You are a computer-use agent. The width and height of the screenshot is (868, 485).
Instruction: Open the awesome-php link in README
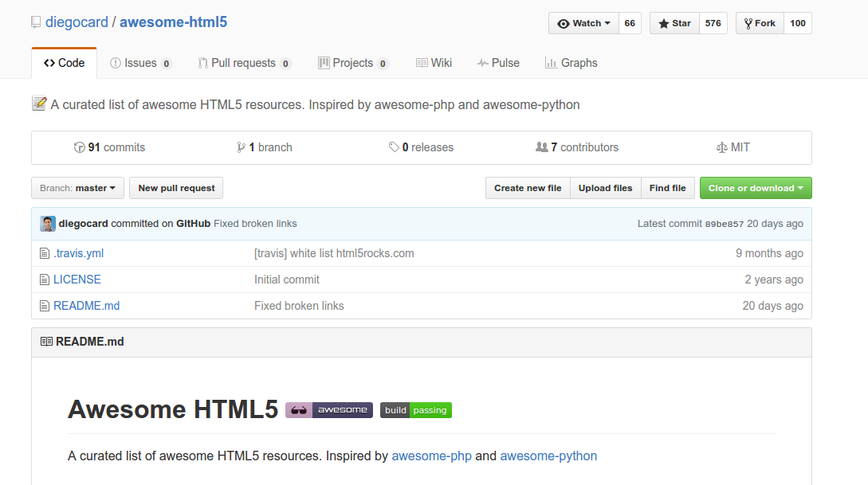coord(432,456)
